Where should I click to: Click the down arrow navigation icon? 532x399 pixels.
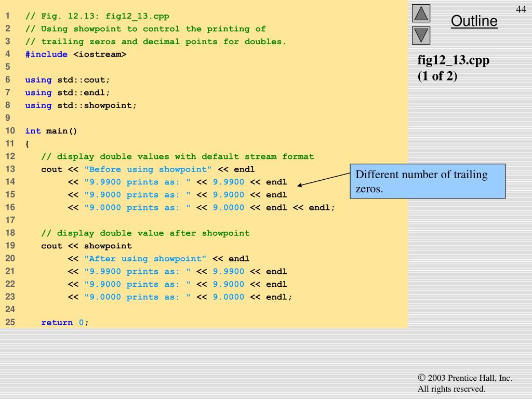(421, 35)
